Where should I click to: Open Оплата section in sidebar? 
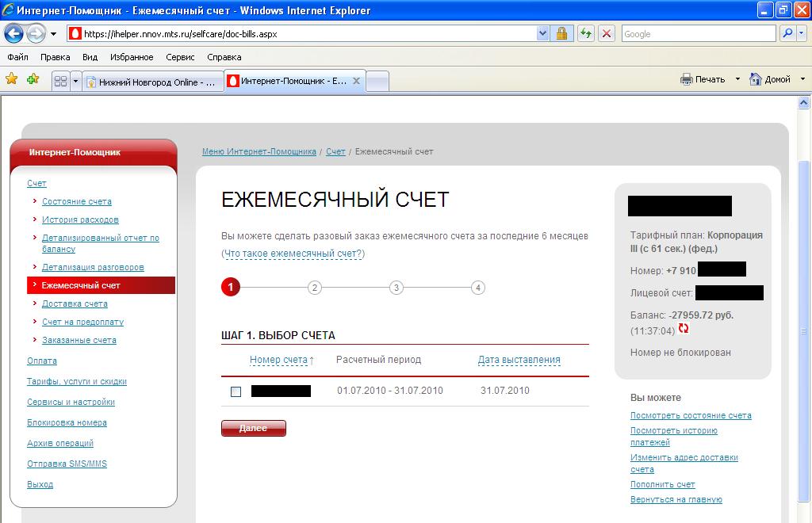[x=42, y=361]
